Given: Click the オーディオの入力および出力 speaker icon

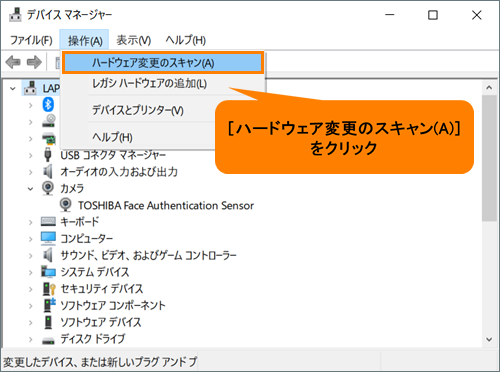Looking at the screenshot, I should click(x=48, y=172).
